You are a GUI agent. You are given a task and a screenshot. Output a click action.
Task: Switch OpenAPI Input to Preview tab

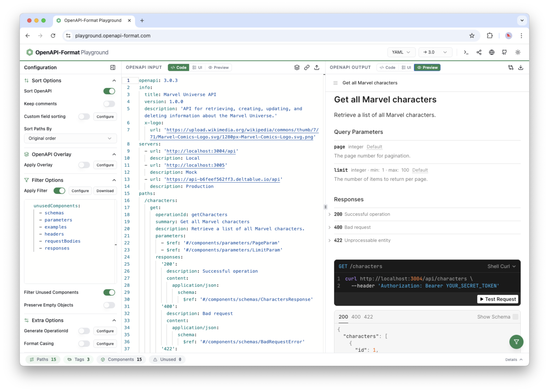click(x=218, y=68)
